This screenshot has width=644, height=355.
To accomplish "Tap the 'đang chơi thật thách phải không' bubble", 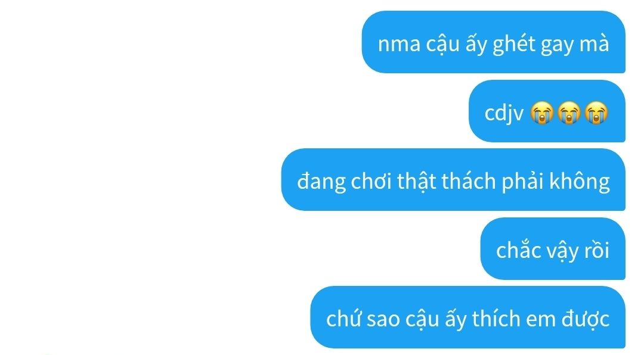I will click(453, 180).
